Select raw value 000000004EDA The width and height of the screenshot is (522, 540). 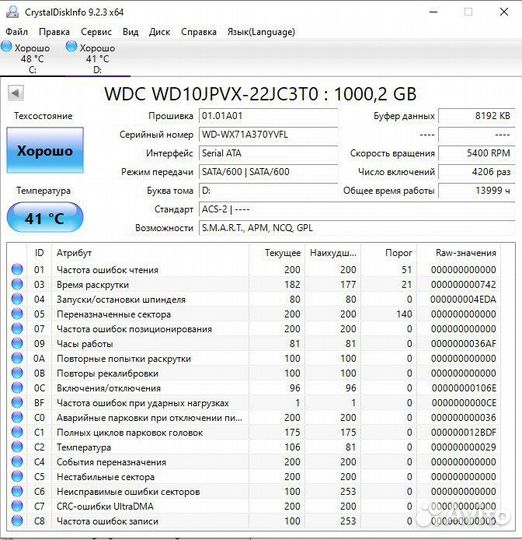click(463, 299)
